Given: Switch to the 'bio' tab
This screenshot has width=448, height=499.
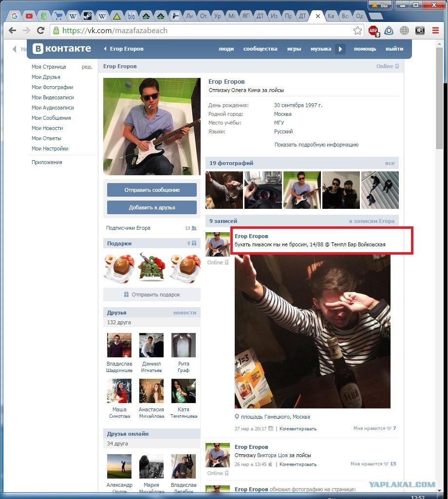Looking at the screenshot, I should point(131,16).
